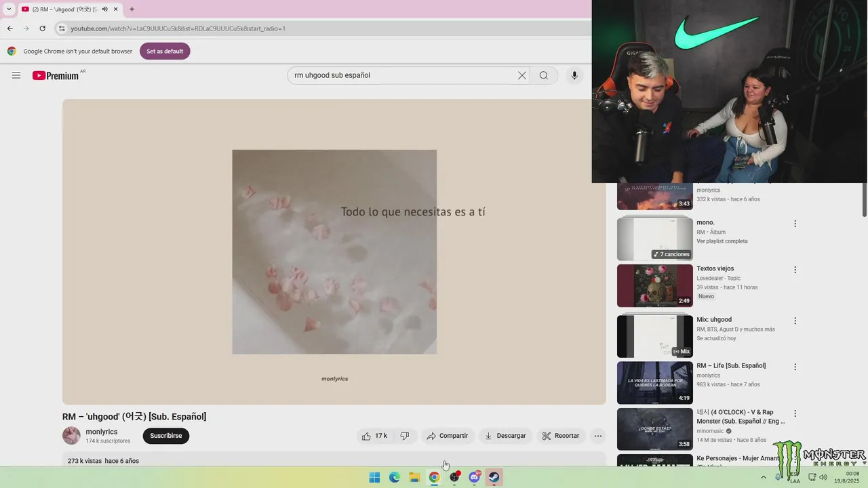The height and width of the screenshot is (488, 868).
Task: Open options menu for the mono. album
Action: (795, 224)
